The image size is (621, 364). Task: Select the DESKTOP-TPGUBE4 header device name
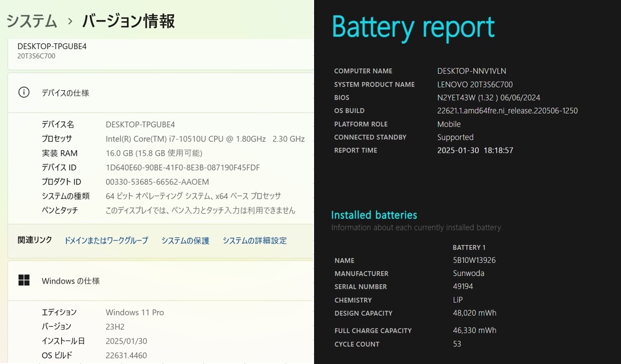[52, 46]
